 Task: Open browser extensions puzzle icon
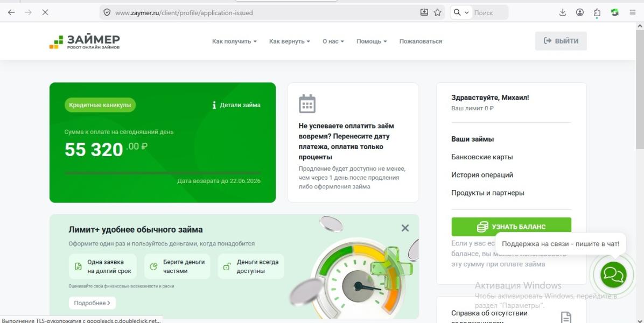[x=597, y=13]
